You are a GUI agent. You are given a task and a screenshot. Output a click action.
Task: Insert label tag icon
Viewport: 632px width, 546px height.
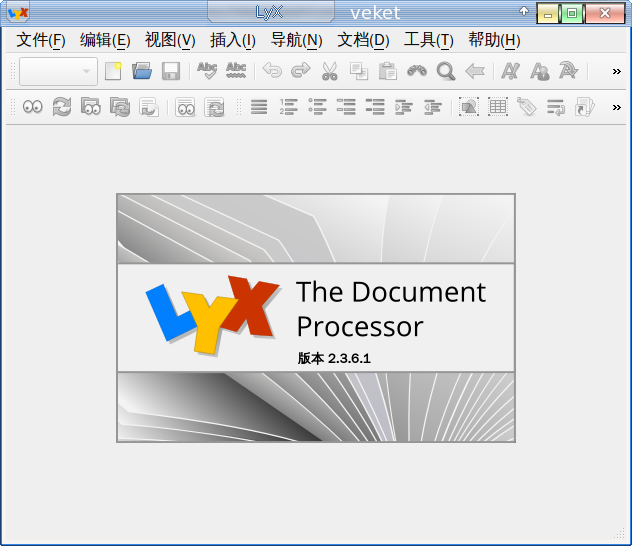[527, 107]
